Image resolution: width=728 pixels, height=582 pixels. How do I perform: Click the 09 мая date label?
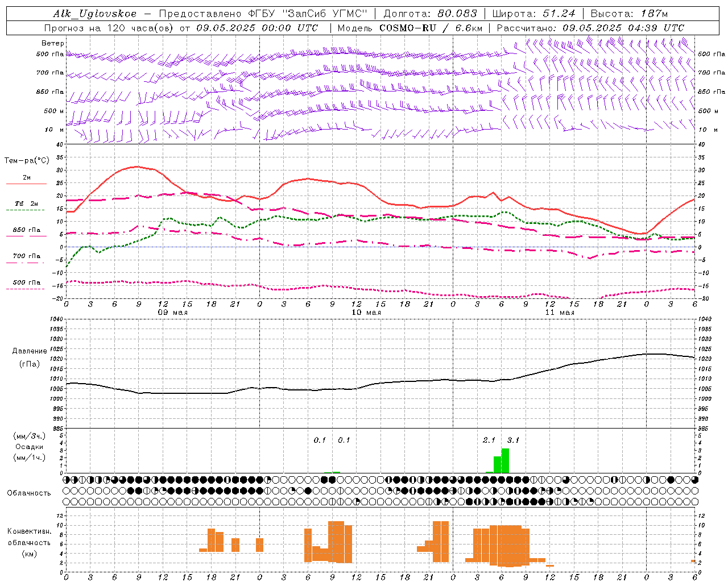[x=173, y=313]
